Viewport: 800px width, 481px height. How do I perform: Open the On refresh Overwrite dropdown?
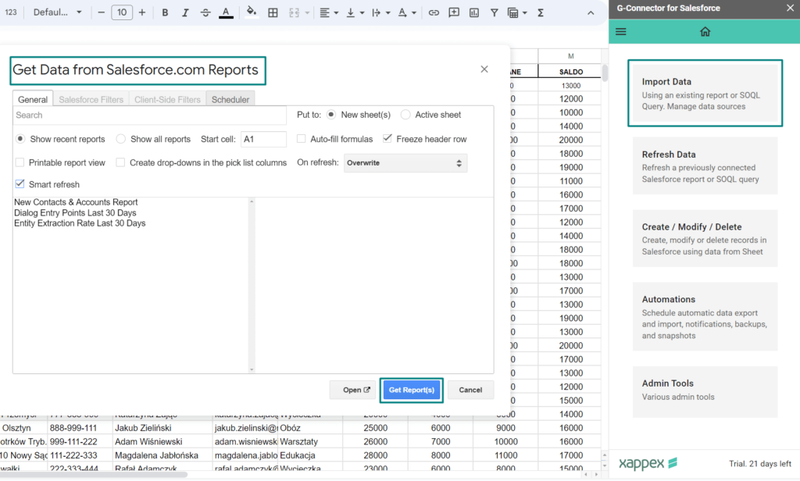point(405,163)
